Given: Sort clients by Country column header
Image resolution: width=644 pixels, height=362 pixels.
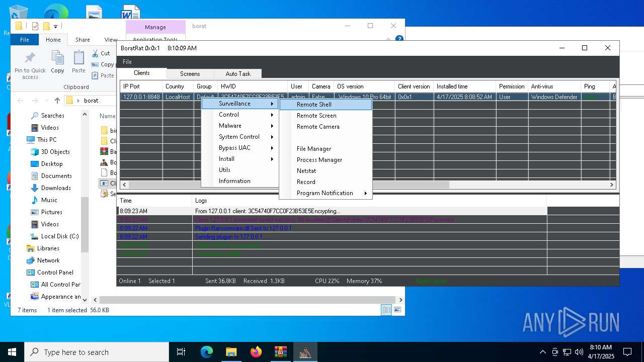Looking at the screenshot, I should 178,86.
